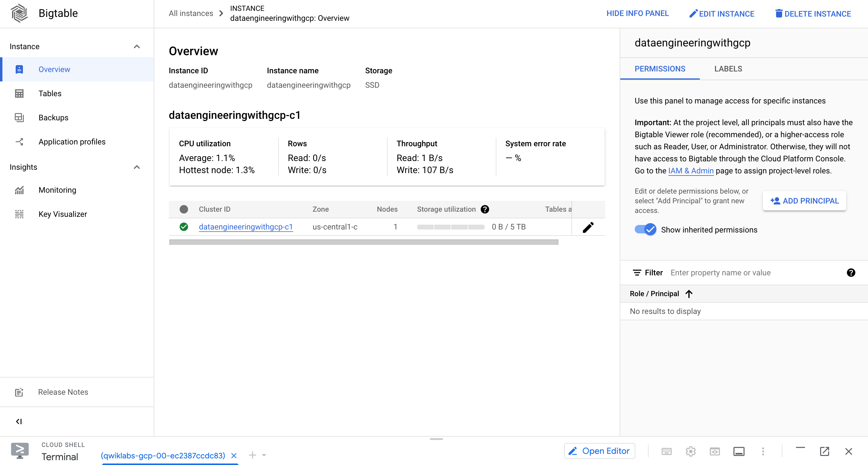868x465 pixels.
Task: Open Cloud Shell settings gear
Action: pyautogui.click(x=690, y=451)
